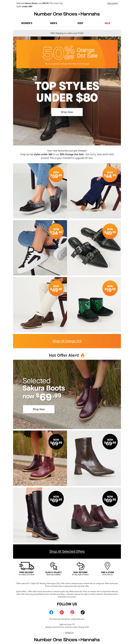
Task: Click the Shop All Orange Dot button
Action: [67, 341]
